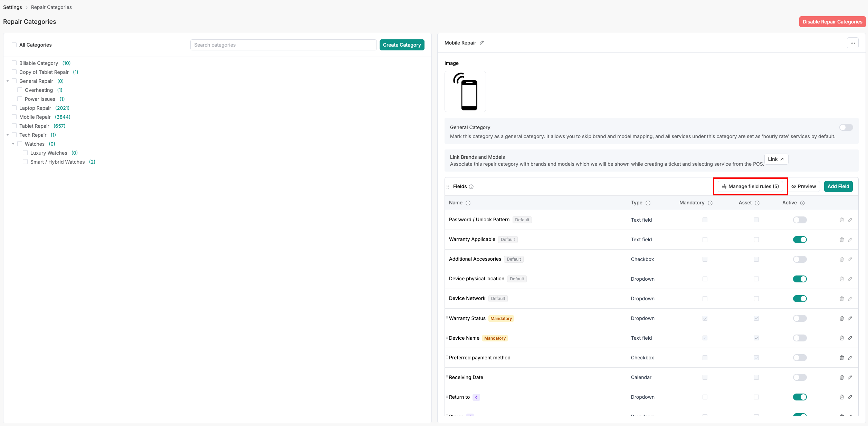This screenshot has height=426, width=868.
Task: Delete the Receiving Date field using trash icon
Action: pos(842,377)
